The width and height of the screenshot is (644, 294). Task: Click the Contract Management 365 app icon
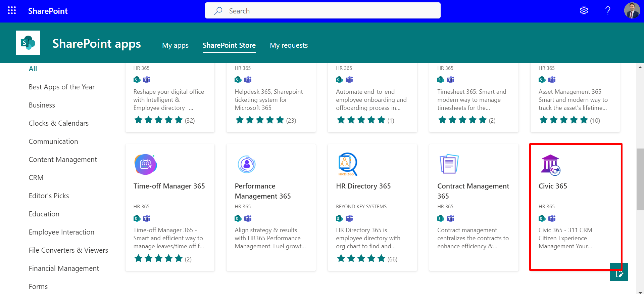pyautogui.click(x=449, y=164)
